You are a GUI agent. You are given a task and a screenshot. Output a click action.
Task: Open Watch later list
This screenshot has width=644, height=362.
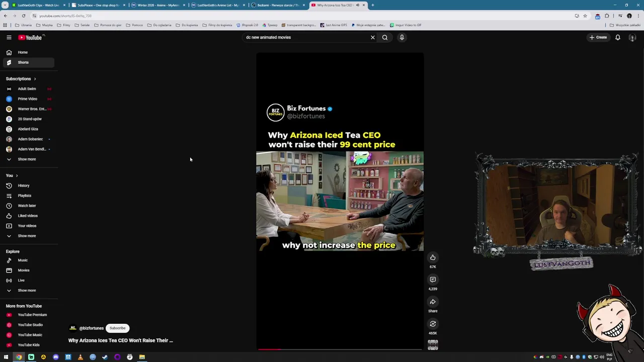[28, 206]
